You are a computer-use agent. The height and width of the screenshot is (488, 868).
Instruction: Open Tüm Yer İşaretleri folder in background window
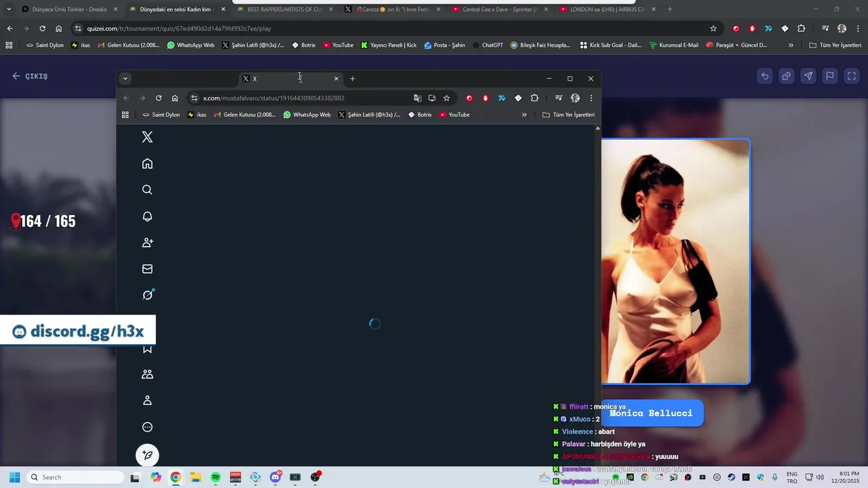tap(835, 45)
